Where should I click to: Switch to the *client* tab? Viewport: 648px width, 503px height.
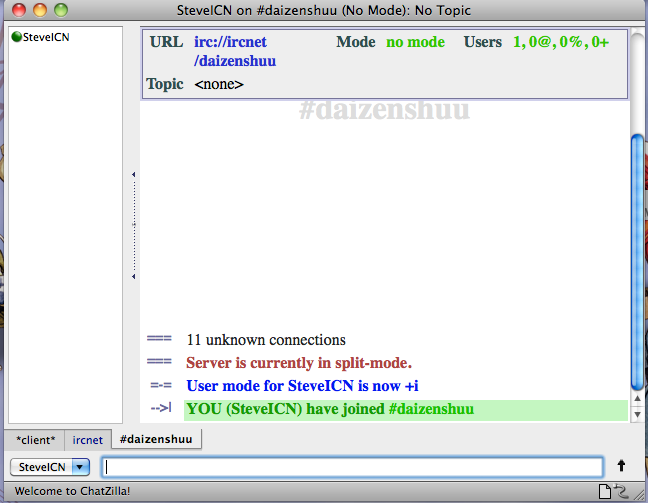[35, 440]
